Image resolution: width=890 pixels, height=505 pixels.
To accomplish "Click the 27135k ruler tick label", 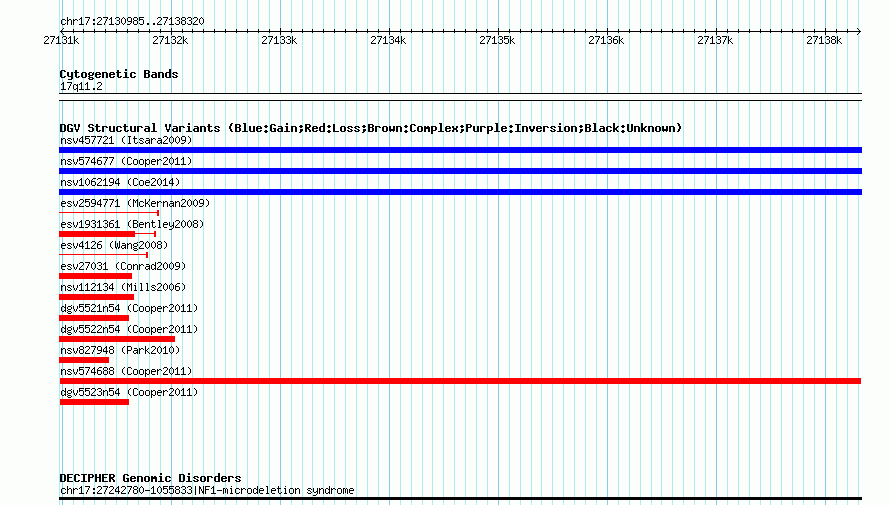I will click(x=497, y=40).
